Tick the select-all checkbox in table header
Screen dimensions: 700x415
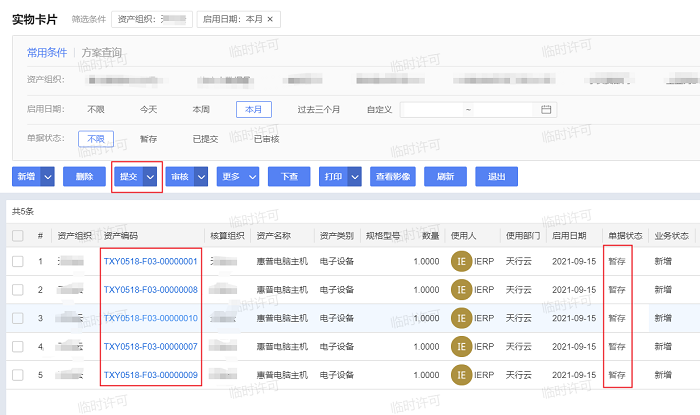pyautogui.click(x=17, y=236)
